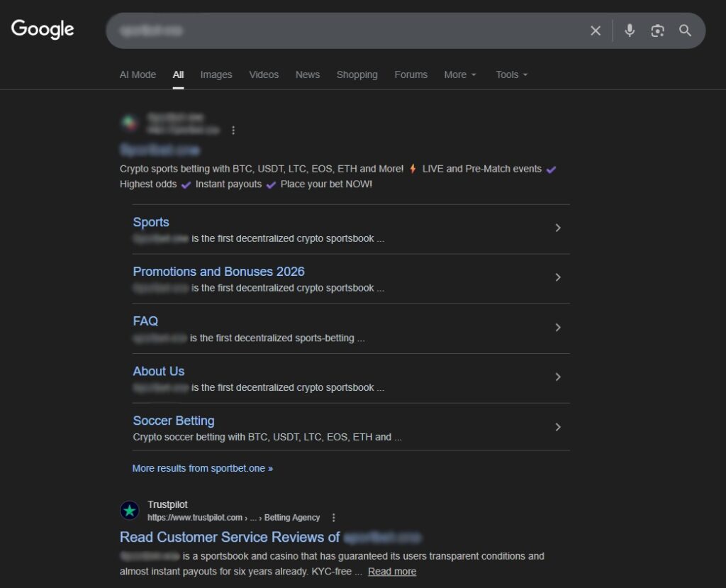Open three-dot menu beside first result
Screen dimensions: 726x588
coord(233,131)
